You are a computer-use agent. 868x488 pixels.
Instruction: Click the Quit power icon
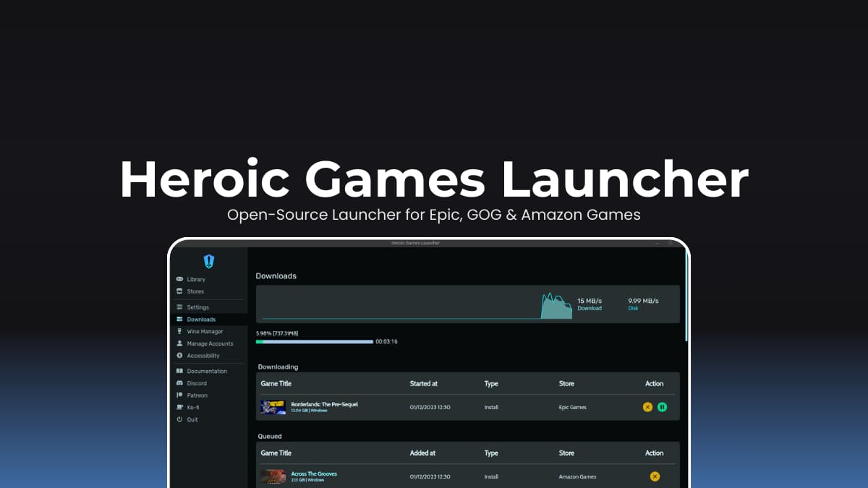tap(179, 419)
